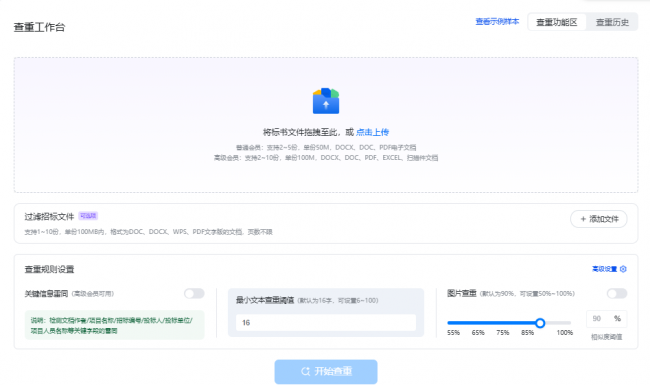Toggle the 图片查重 switch
The image size is (650, 385).
[x=617, y=293]
